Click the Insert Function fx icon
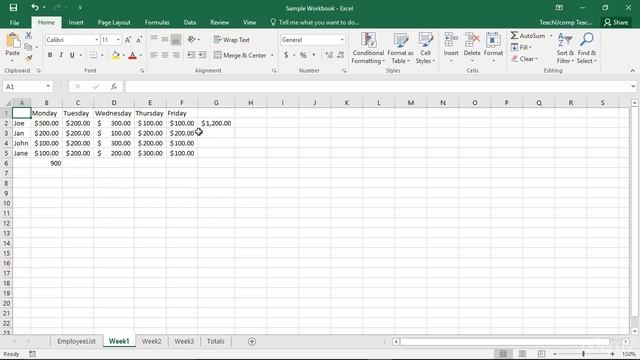This screenshot has width=640, height=360. pyautogui.click(x=114, y=87)
